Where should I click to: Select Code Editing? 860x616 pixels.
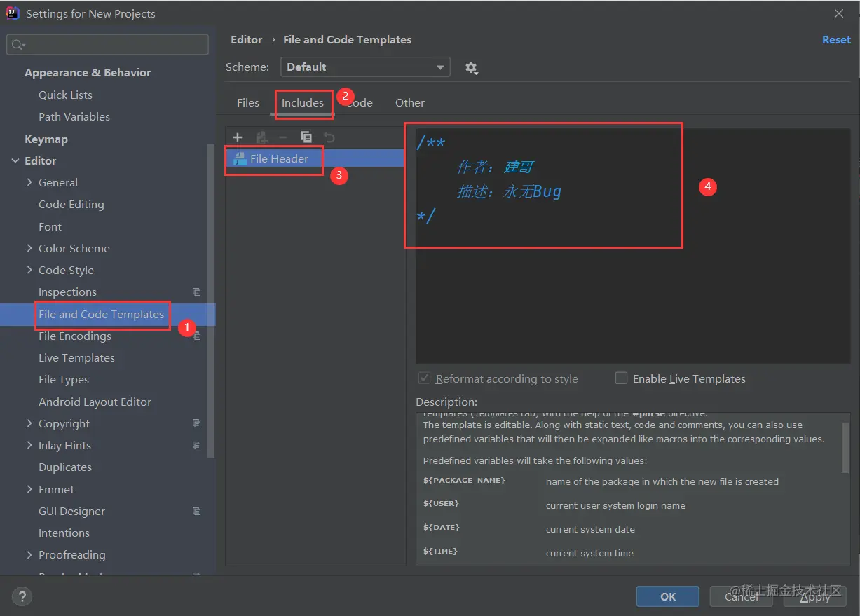(x=71, y=205)
